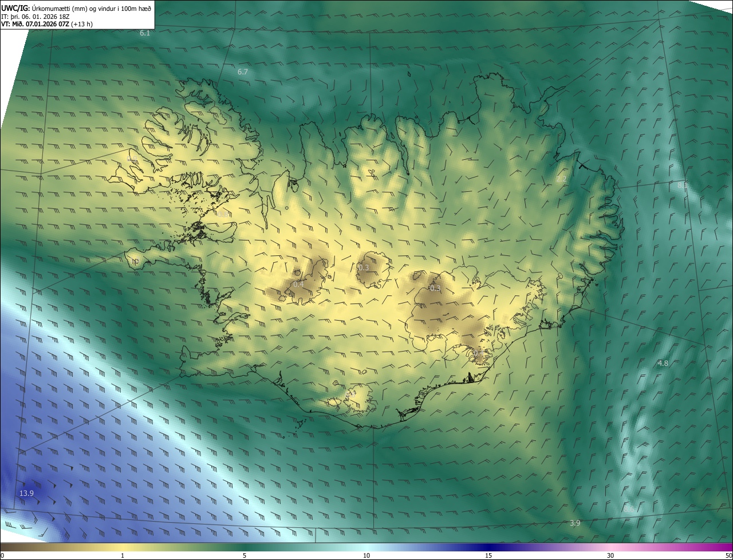733x560 pixels.
Task: Click the colorbar tick label 10
Action: (366, 556)
